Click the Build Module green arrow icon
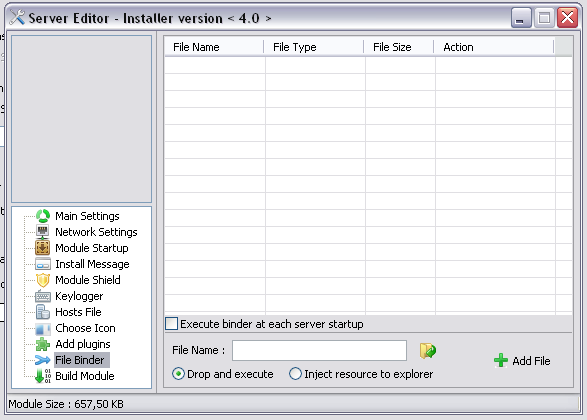Screen dimensions: 587x420 point(43,376)
